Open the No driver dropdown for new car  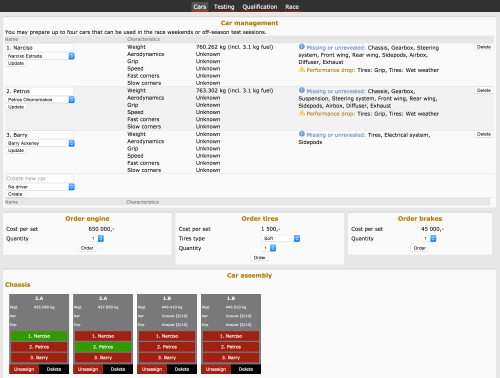[x=40, y=187]
